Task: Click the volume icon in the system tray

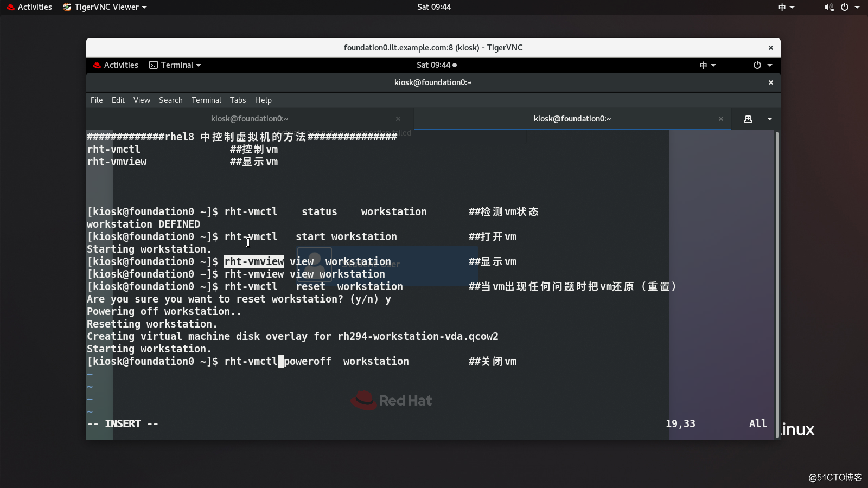Action: point(828,7)
